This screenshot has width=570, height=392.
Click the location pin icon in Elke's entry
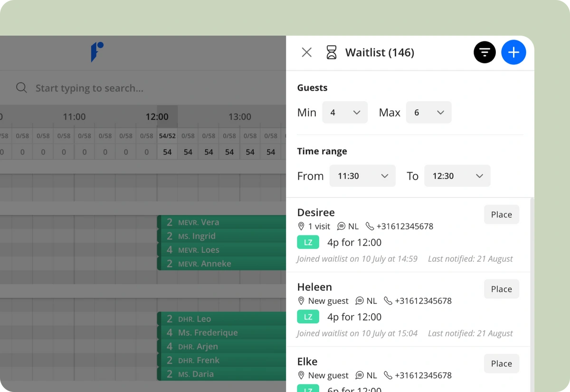(301, 375)
